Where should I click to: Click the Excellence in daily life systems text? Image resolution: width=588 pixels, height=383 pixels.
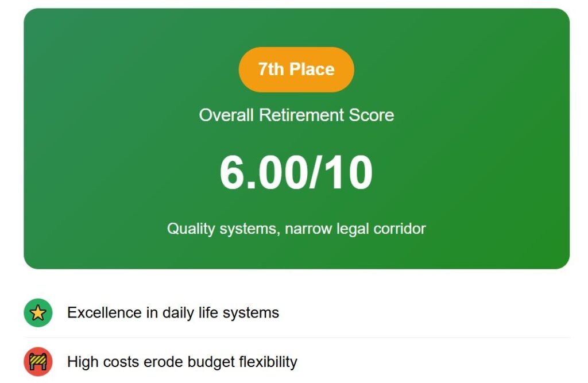click(173, 313)
